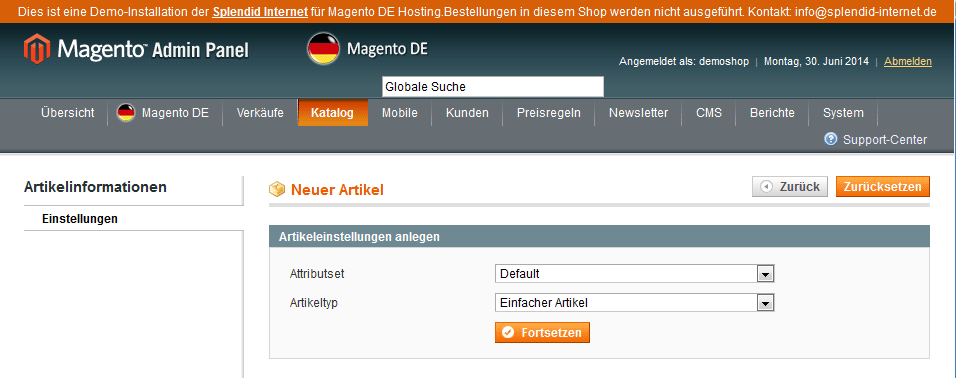Image resolution: width=956 pixels, height=378 pixels.
Task: Open the Mobile menu
Action: click(x=399, y=113)
